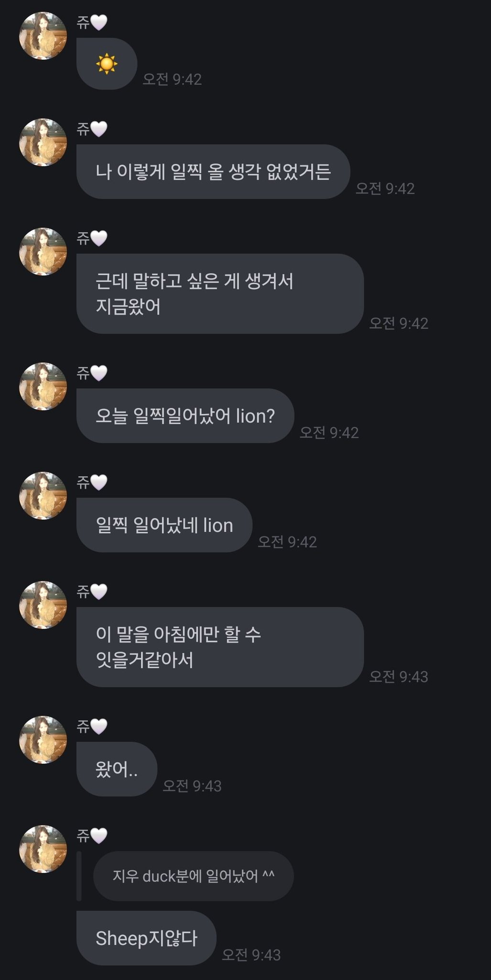Tap the message 'Sheep지않다'
This screenshot has height=980, width=491.
point(146,938)
